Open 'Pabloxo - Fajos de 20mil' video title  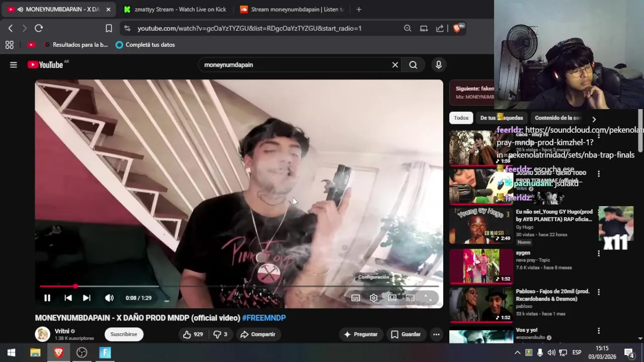tap(552, 295)
